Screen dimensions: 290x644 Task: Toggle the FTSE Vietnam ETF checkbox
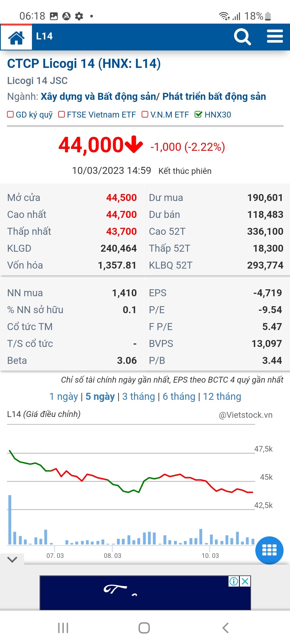pos(61,115)
